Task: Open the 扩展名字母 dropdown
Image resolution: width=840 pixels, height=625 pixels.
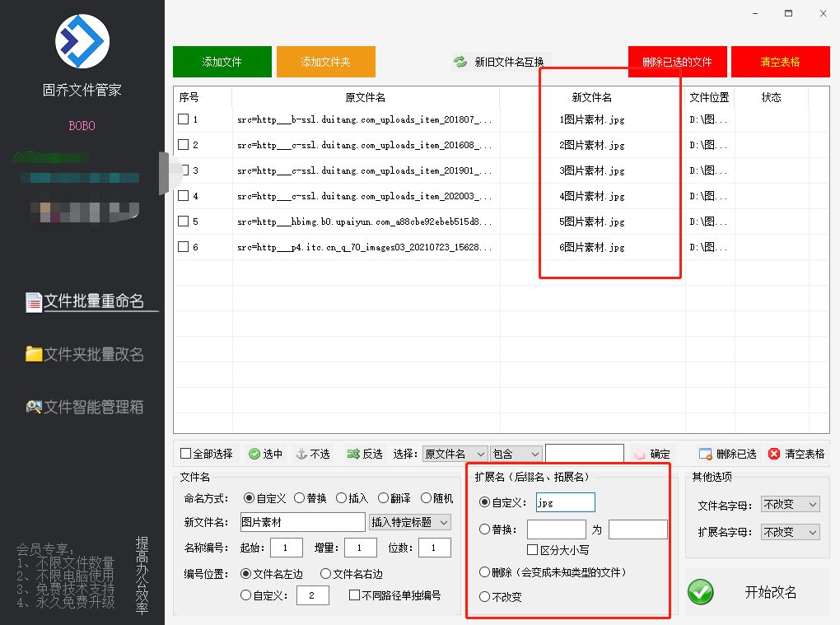Action: [791, 532]
